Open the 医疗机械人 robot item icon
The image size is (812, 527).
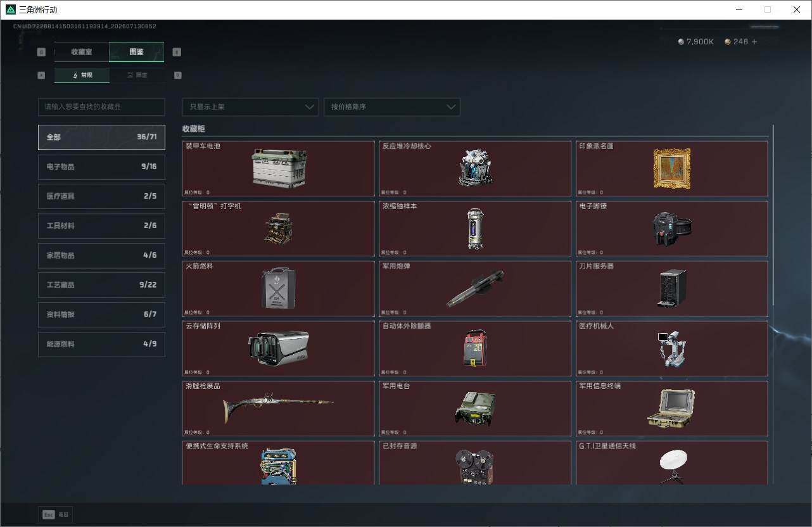click(x=671, y=348)
